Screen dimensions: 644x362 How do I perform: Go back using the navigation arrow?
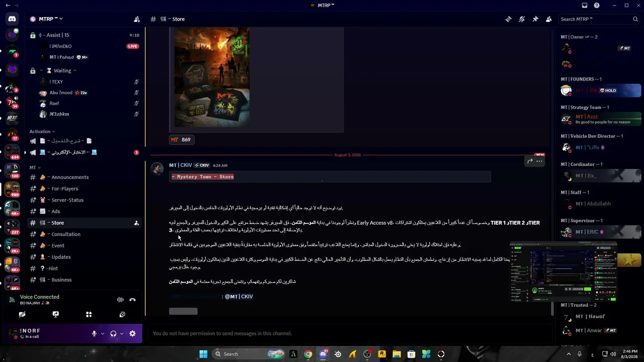[8, 6]
